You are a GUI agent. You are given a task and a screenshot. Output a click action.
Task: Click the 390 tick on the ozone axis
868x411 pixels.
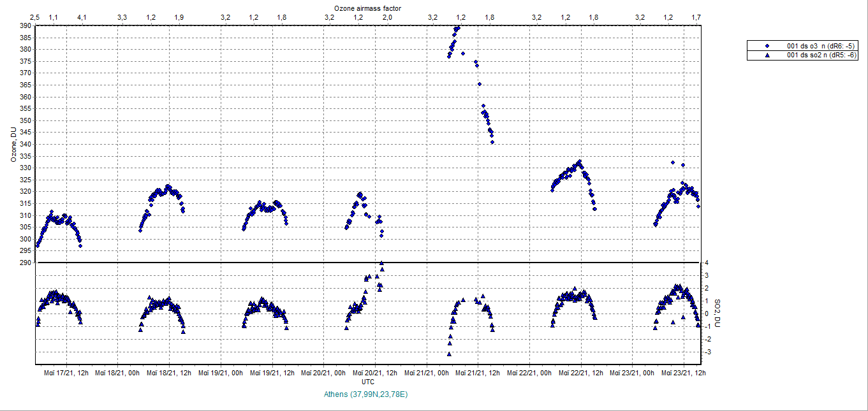[x=24, y=26]
